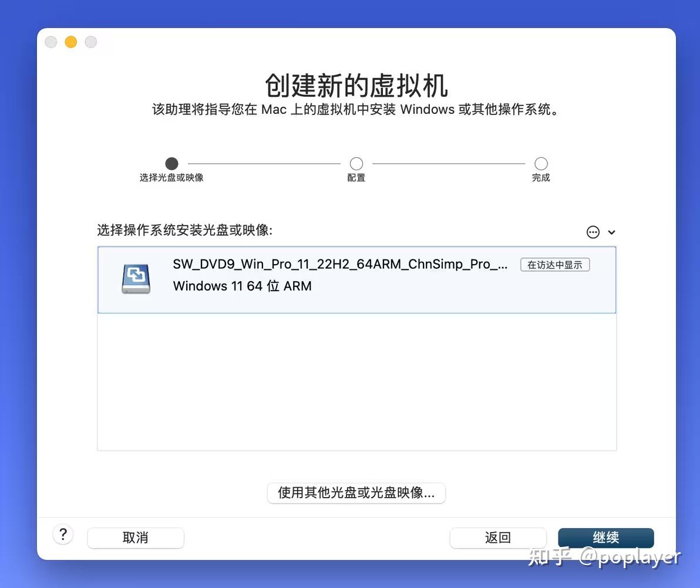Click the 完成 step indicator circle
Image resolution: width=700 pixels, height=588 pixels.
point(541,163)
